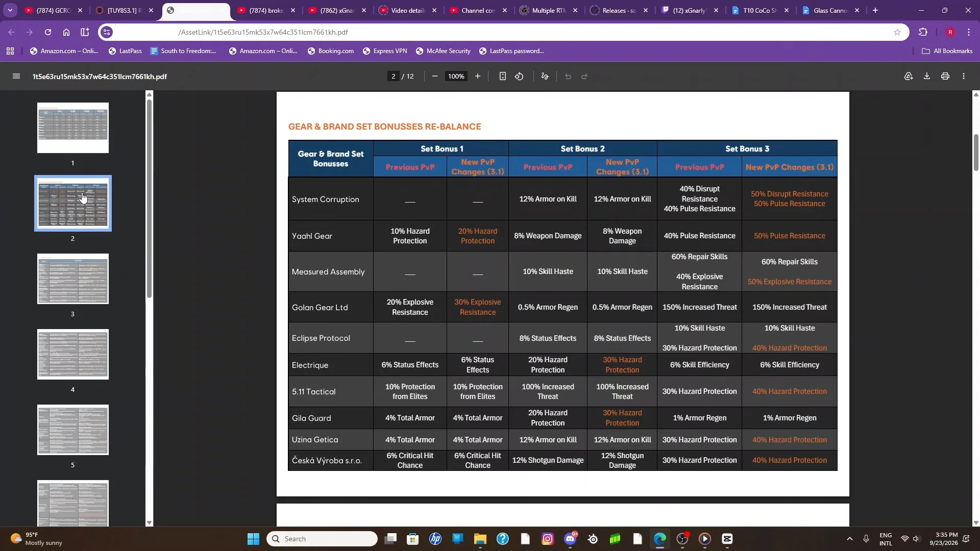
Task: Open the browser extensions menu
Action: pyautogui.click(x=923, y=32)
